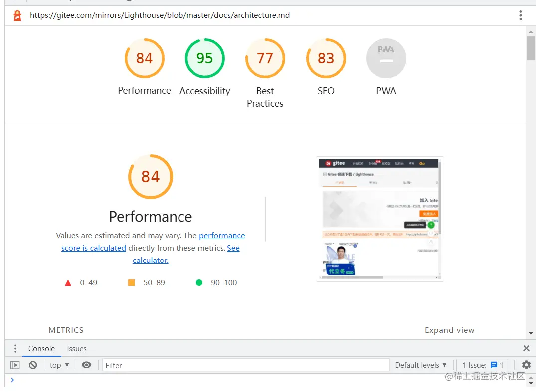Close the console drawer
The height and width of the screenshot is (392, 536).
[526, 348]
